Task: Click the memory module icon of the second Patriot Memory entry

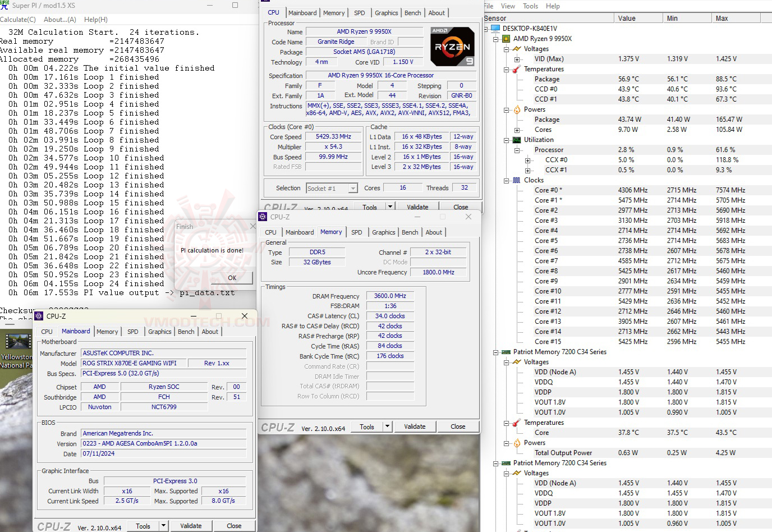Action: (x=506, y=463)
